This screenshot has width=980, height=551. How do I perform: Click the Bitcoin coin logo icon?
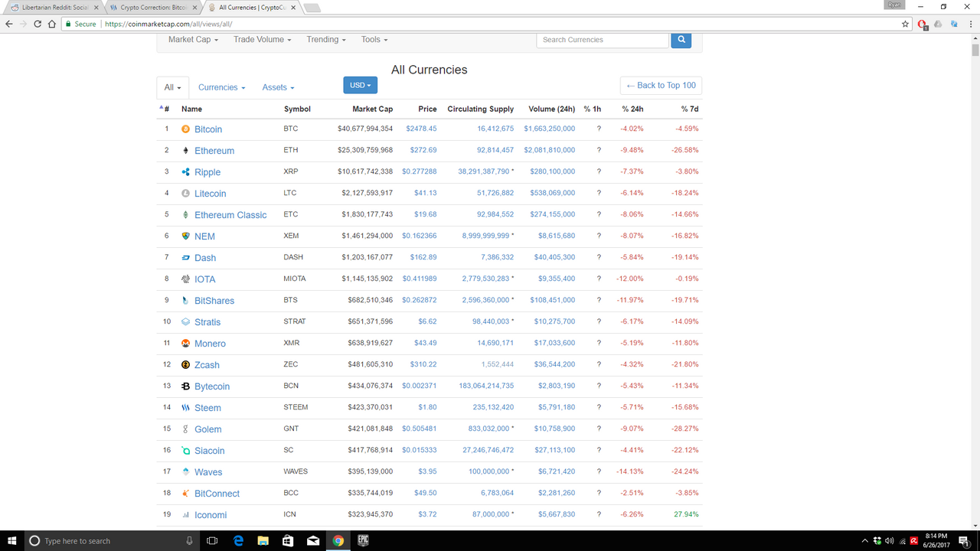(185, 129)
